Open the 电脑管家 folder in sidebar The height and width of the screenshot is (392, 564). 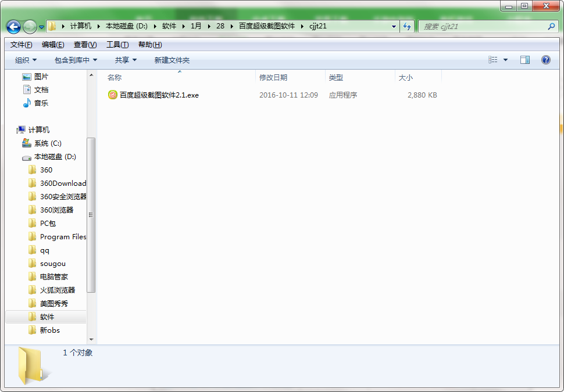(48, 276)
